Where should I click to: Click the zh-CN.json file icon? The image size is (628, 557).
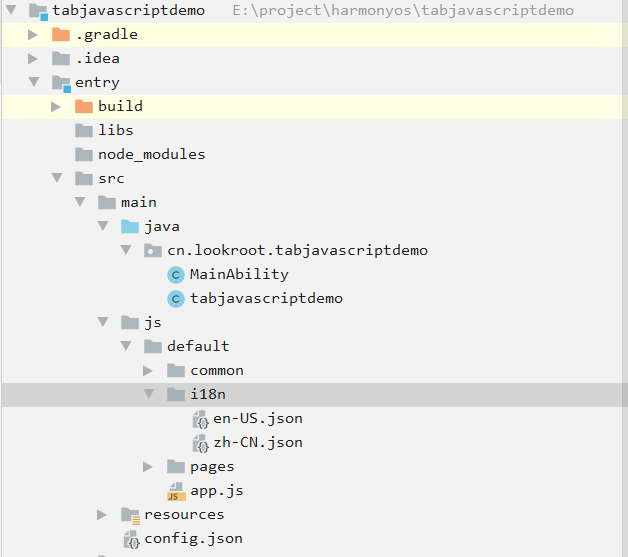(200, 443)
